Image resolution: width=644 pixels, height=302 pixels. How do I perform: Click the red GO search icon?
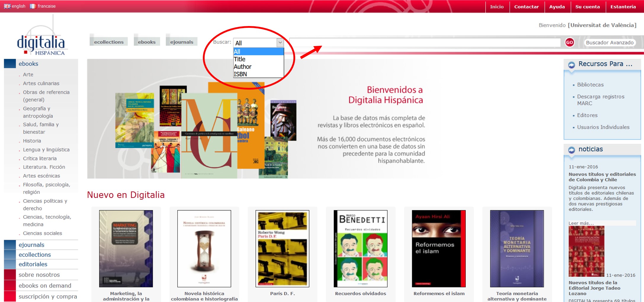click(x=569, y=43)
